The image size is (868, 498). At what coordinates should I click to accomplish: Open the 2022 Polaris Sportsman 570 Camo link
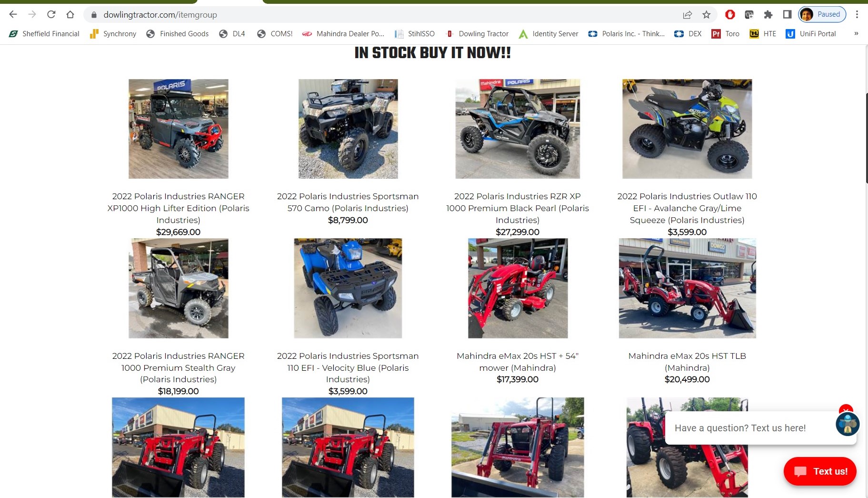[348, 202]
